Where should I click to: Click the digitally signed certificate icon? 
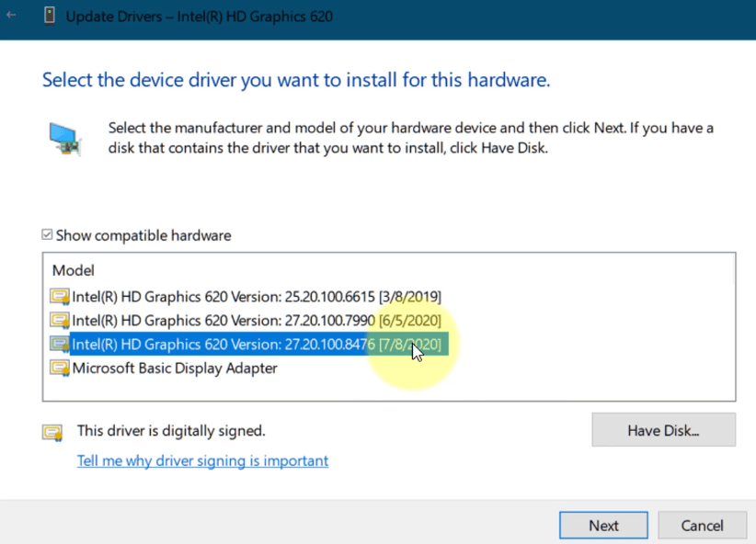tap(52, 432)
